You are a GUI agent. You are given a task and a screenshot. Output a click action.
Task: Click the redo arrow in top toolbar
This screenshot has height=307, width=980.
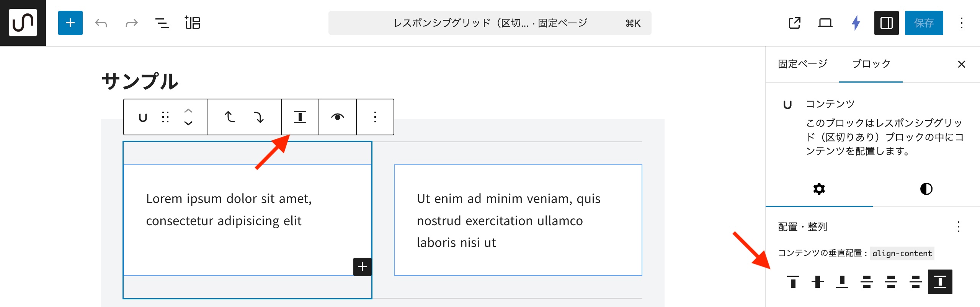131,23
